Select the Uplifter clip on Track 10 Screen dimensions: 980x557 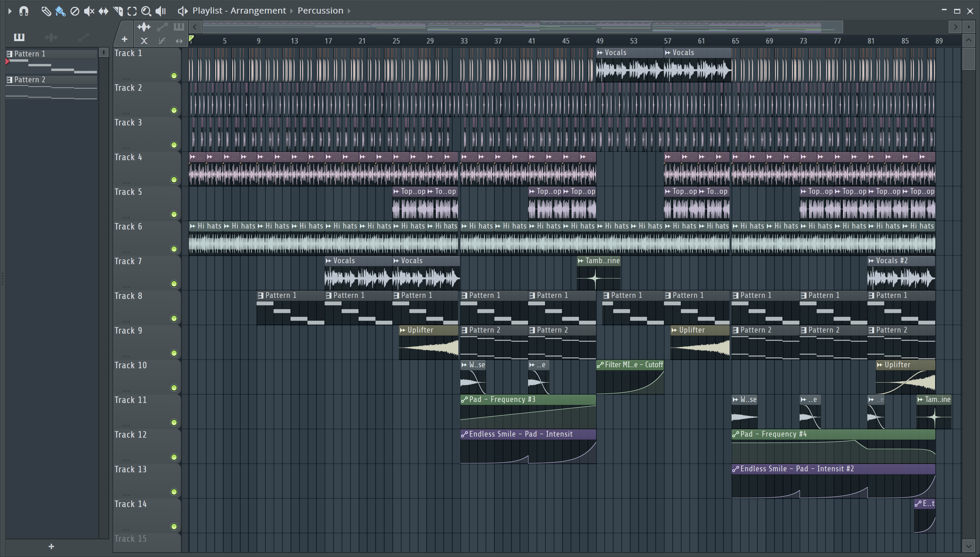(905, 377)
